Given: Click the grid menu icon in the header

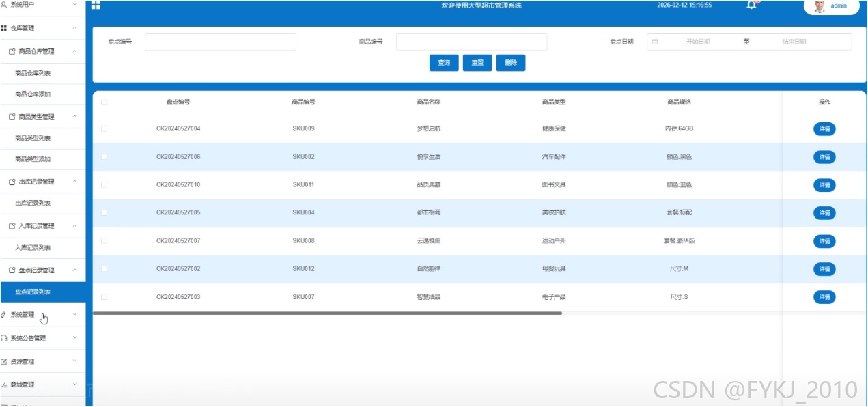Looking at the screenshot, I should 96,5.
